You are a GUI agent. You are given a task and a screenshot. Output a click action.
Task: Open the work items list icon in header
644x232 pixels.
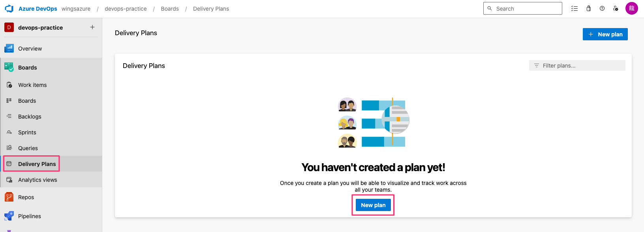click(575, 8)
